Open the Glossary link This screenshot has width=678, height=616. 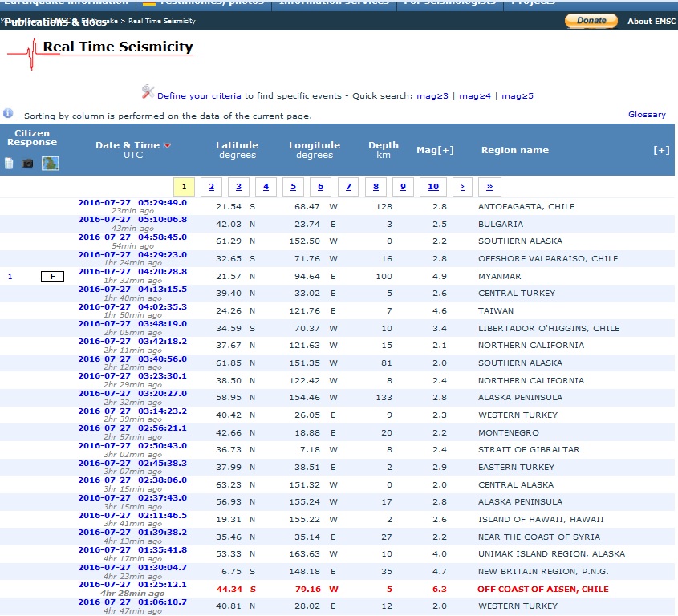(x=647, y=115)
